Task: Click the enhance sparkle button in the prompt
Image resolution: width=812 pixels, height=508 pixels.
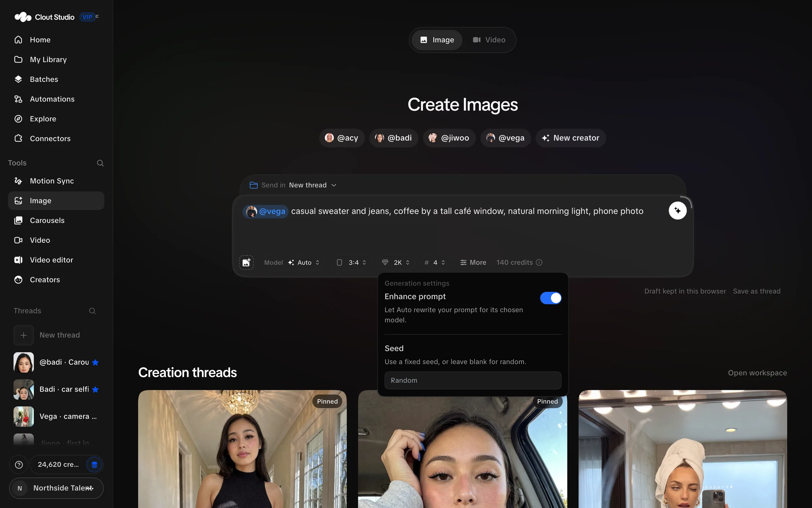Action: 677,211
